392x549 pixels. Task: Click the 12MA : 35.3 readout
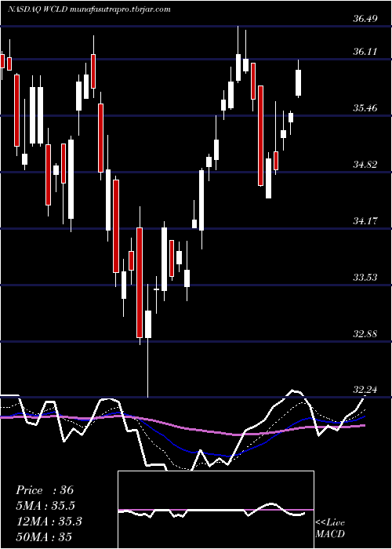tap(49, 522)
